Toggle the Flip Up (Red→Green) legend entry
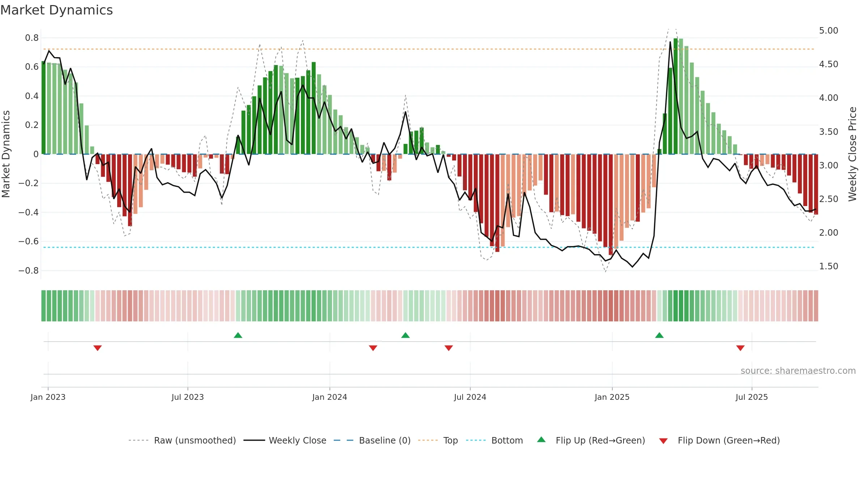 click(x=591, y=440)
